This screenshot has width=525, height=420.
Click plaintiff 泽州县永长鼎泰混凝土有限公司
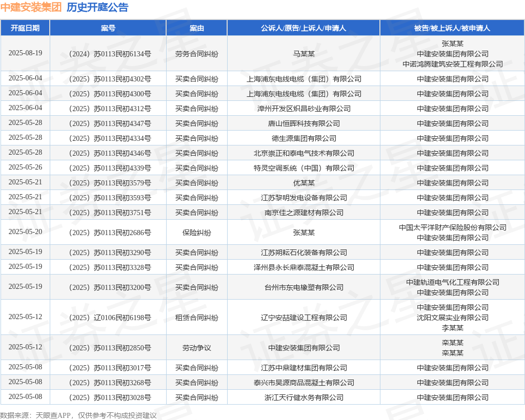pyautogui.click(x=304, y=267)
